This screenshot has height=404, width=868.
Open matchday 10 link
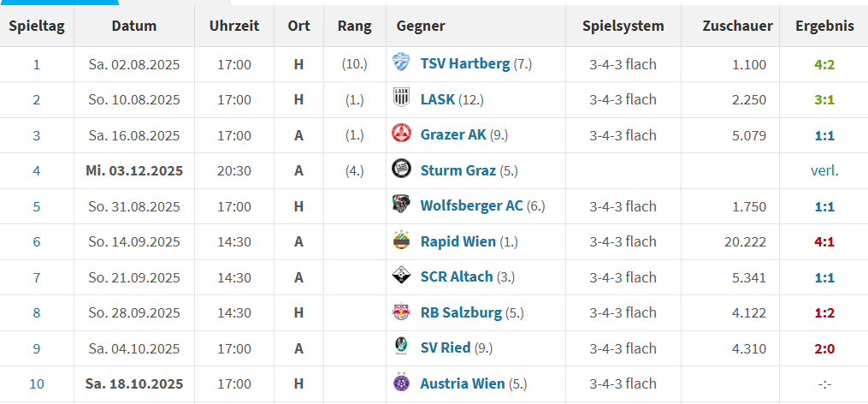[37, 383]
